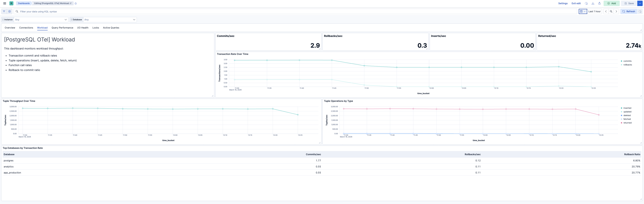Click the pencil icon beside the dashboard title
Image resolution: width=644 pixels, height=204 pixels.
click(71, 3)
